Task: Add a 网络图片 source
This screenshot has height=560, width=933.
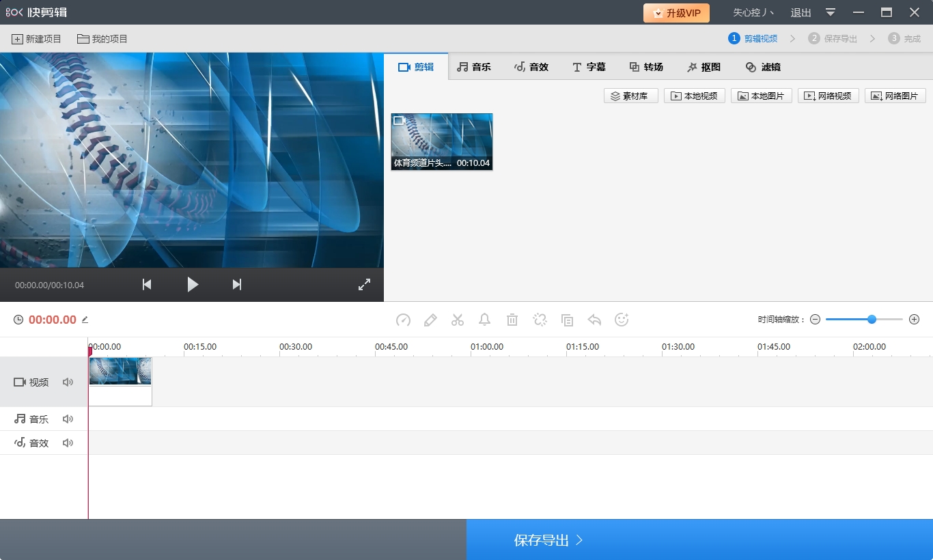Action: coord(895,96)
